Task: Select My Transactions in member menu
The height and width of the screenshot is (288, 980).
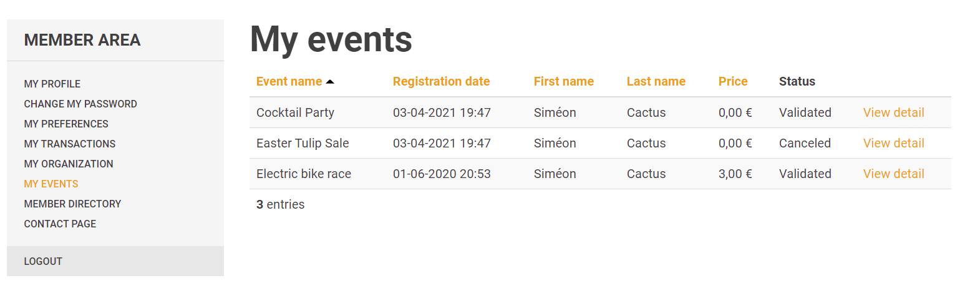Action: click(70, 144)
